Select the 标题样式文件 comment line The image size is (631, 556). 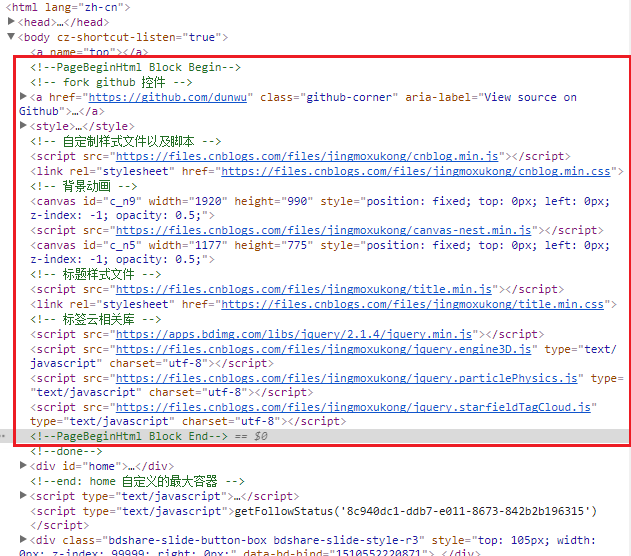click(96, 275)
